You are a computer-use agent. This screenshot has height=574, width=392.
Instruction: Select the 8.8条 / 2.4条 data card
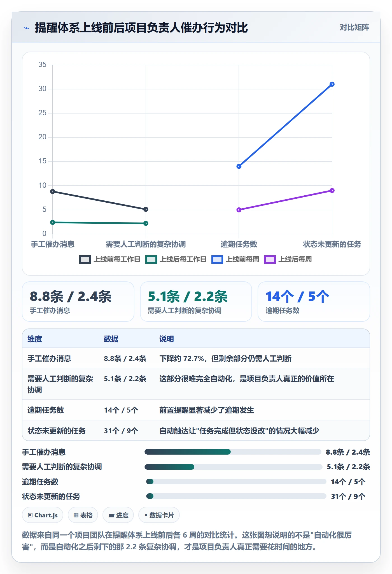pyautogui.click(x=78, y=302)
